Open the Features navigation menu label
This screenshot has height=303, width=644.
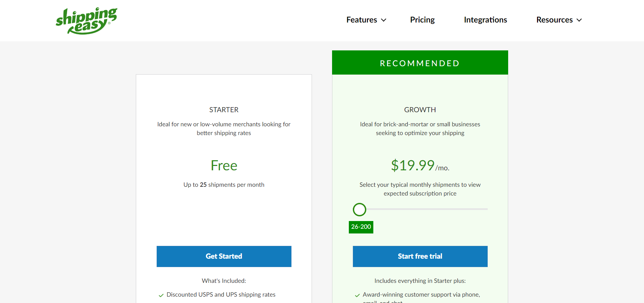point(362,20)
